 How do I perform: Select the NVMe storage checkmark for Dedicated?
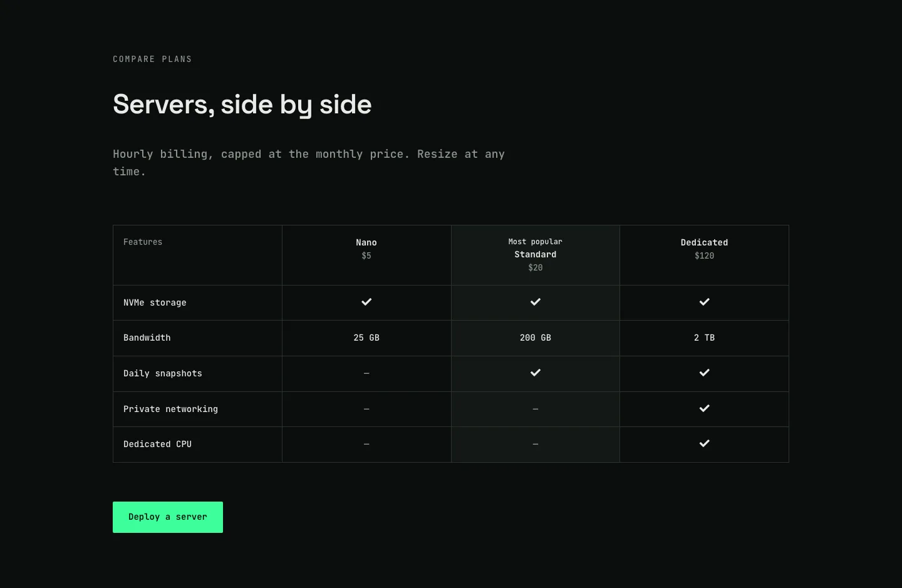(705, 302)
